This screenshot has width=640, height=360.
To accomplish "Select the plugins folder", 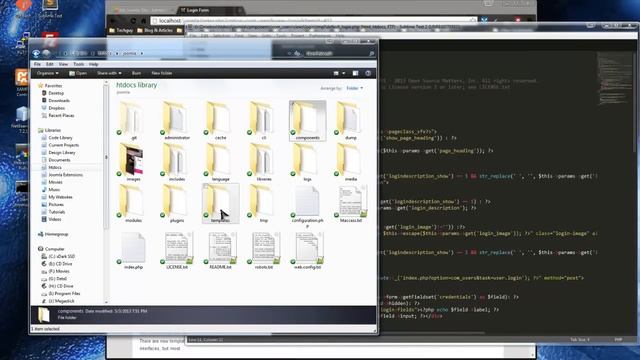I will point(176,204).
